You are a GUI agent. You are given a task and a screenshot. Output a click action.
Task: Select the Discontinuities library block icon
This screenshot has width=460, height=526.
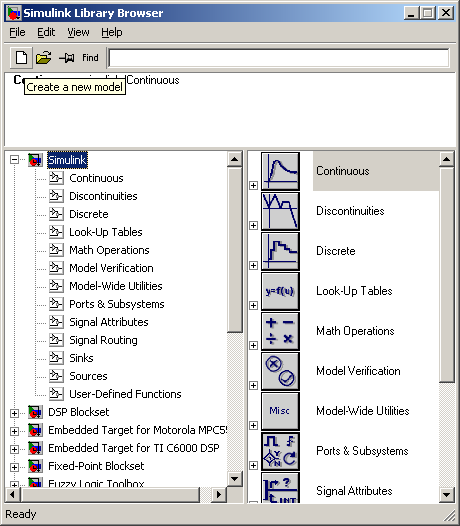pos(280,211)
